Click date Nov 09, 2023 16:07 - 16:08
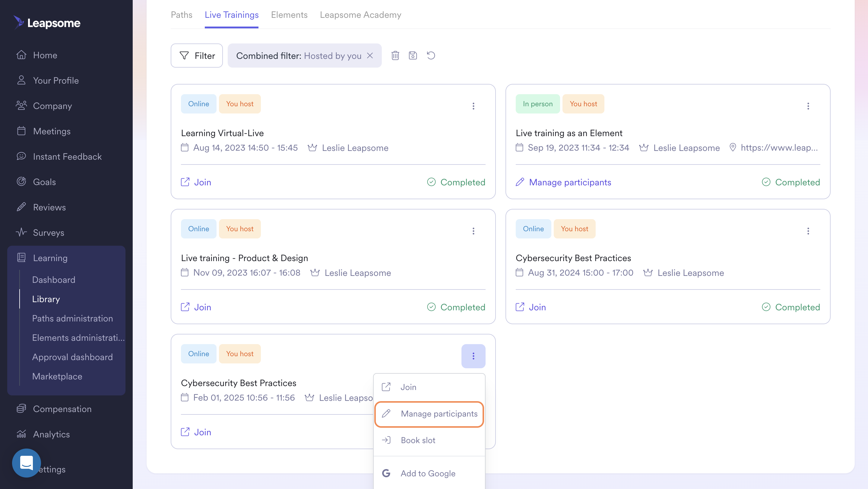The height and width of the screenshot is (489, 868). pyautogui.click(x=247, y=273)
